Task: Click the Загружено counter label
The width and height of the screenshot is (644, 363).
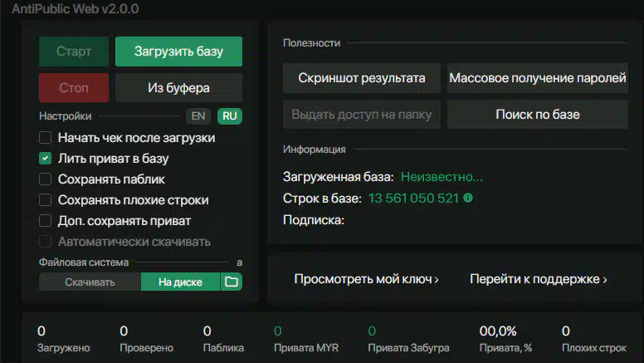Action: [x=64, y=348]
